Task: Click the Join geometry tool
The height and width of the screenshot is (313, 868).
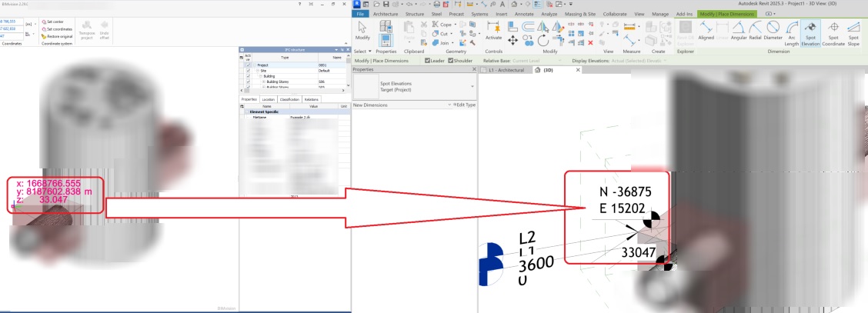Action: point(441,42)
